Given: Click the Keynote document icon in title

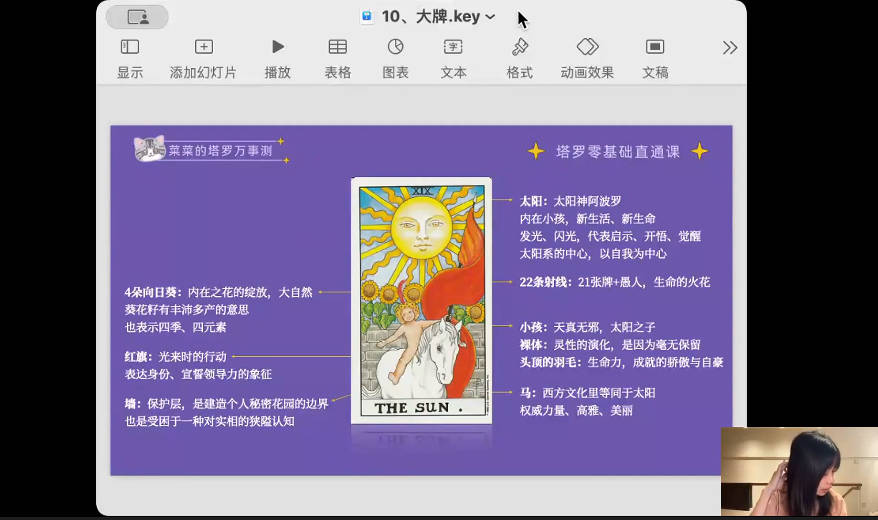Looking at the screenshot, I should pos(367,17).
